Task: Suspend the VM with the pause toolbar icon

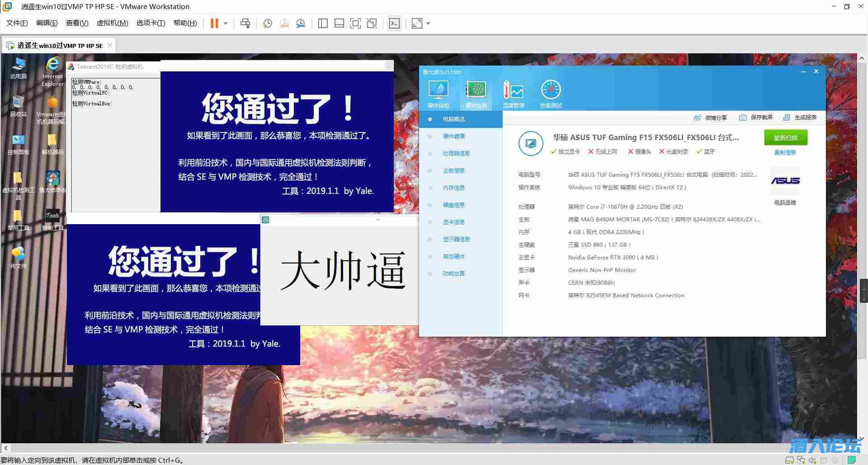Action: point(215,23)
